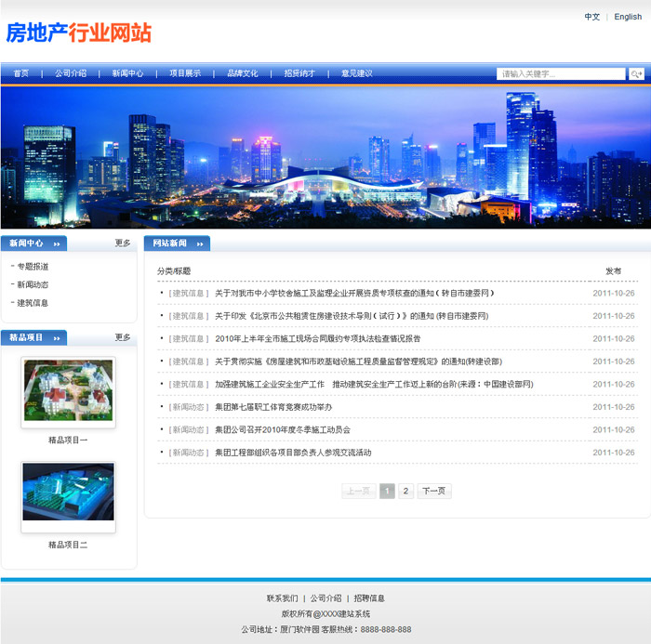
Task: Select 建筑信息 in the sidebar list
Action: coord(33,302)
